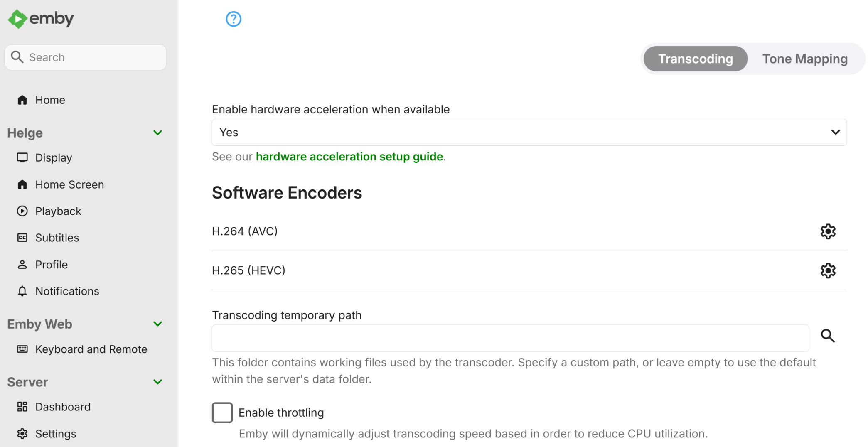Viewport: 868px width, 447px height.
Task: Enable throttling checkbox
Action: point(222,413)
